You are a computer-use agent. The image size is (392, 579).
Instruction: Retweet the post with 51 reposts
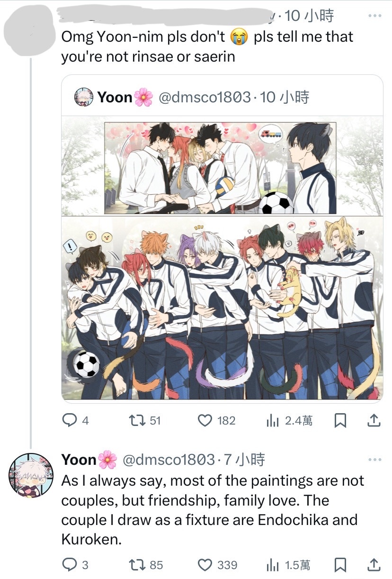145,420
